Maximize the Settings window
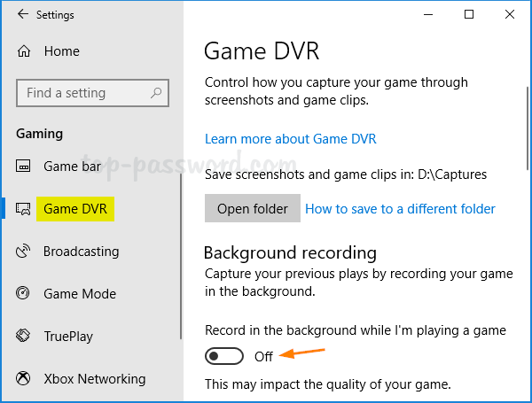532x403 pixels. pos(469,15)
